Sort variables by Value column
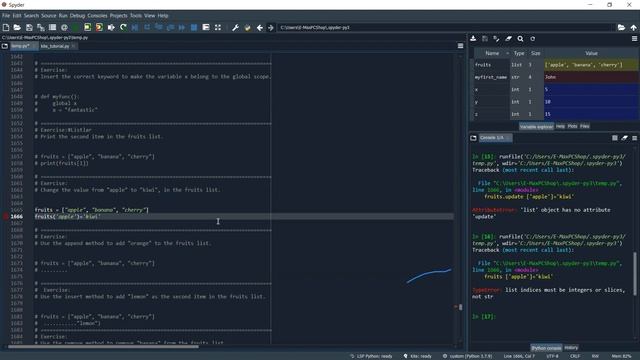The width and height of the screenshot is (640, 360). (x=591, y=53)
